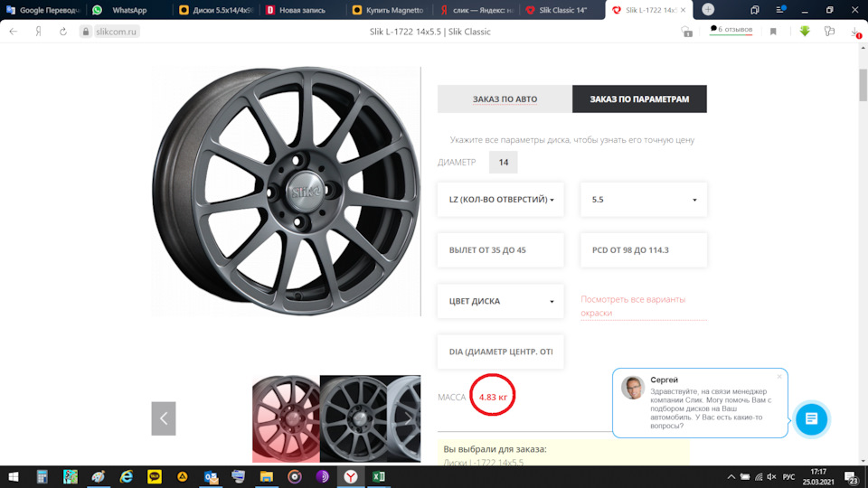Close the Slik L-1722 14x5.5 tab
Screen dimensions: 868x488
click(683, 10)
